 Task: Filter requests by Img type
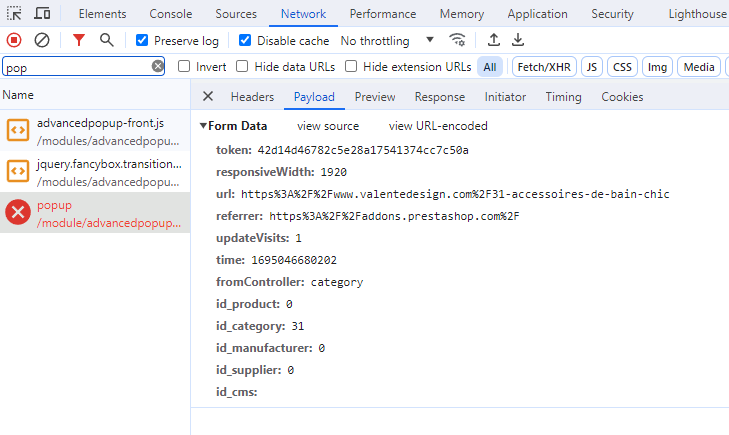pos(657,67)
